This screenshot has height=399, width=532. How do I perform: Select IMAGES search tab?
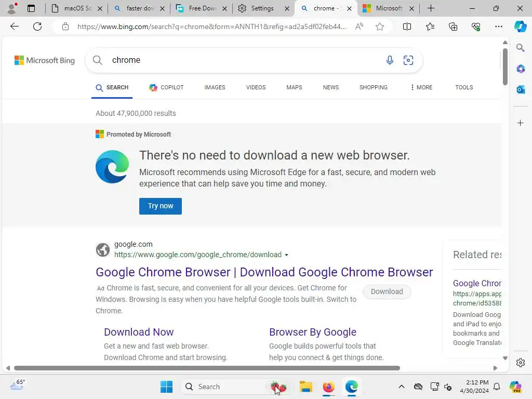pyautogui.click(x=215, y=87)
